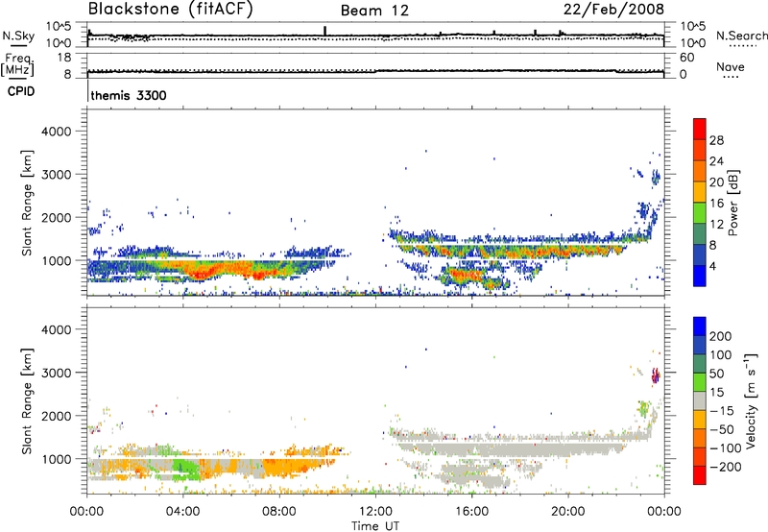Click the green velocity patch near 04:00 UT
Screen dimensions: 768x532
pos(186,470)
